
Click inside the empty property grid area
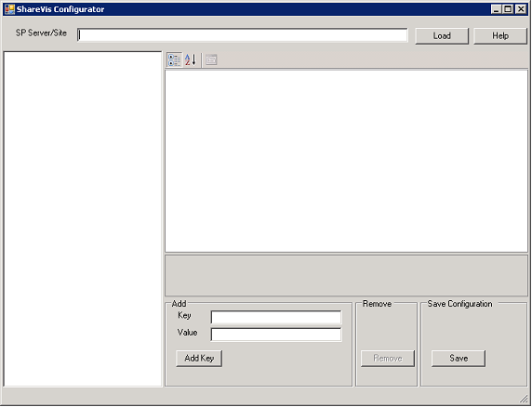[x=346, y=161]
